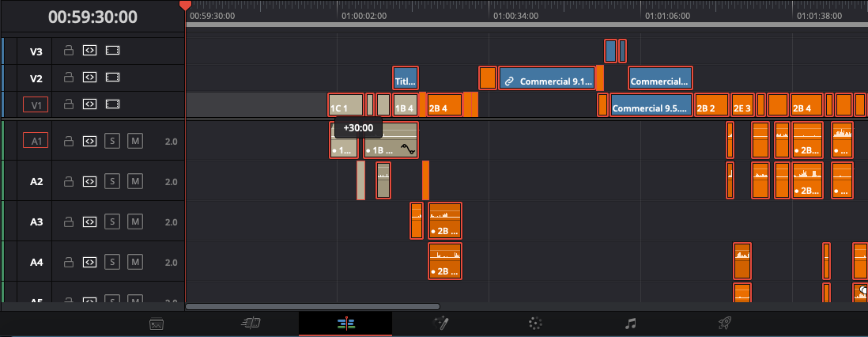Solo the A2 audio track
868x337 pixels.
point(112,181)
